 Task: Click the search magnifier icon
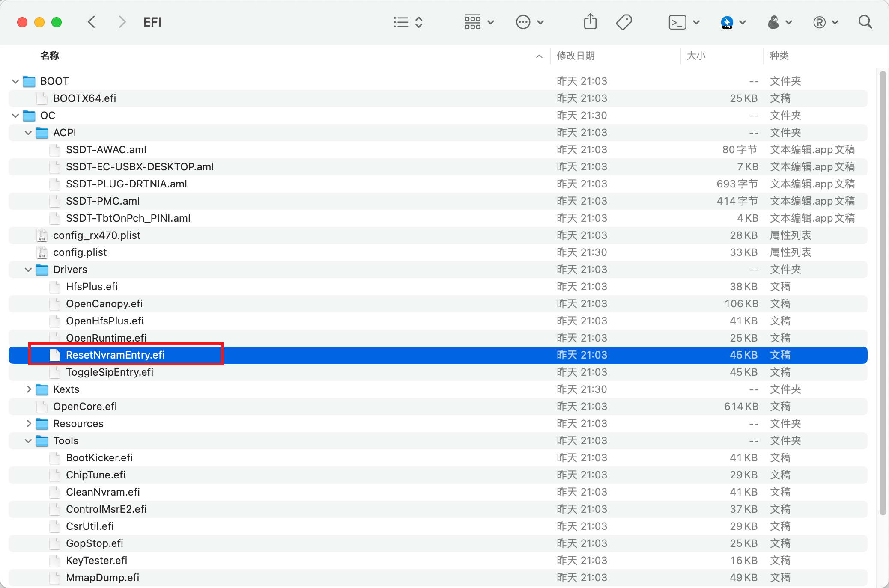[865, 22]
